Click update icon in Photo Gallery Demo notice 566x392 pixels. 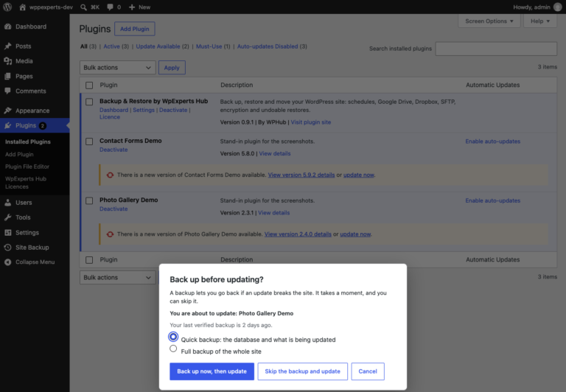pos(110,234)
